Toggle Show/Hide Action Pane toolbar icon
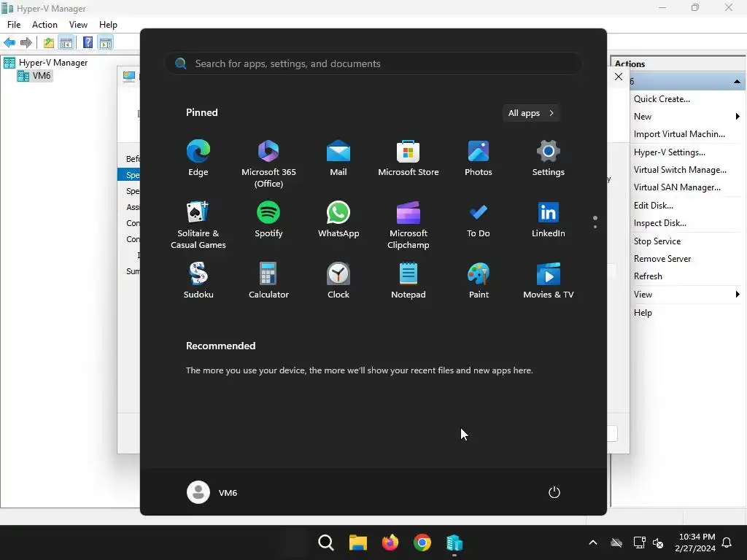 (105, 43)
